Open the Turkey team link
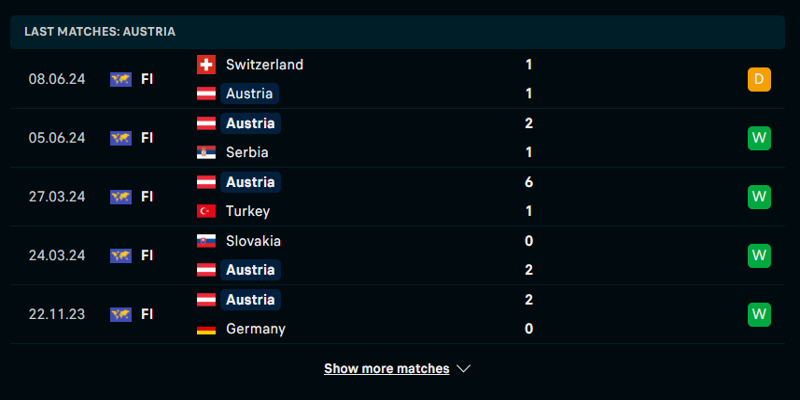Viewport: 800px width, 400px height. [248, 211]
